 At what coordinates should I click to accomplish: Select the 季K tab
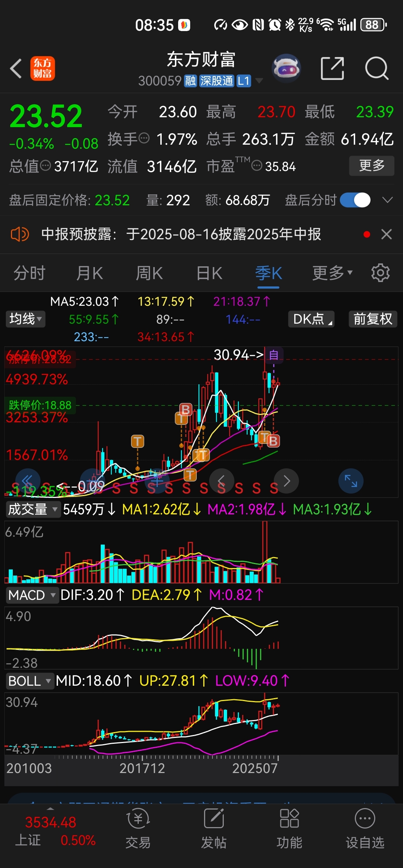pyautogui.click(x=268, y=273)
